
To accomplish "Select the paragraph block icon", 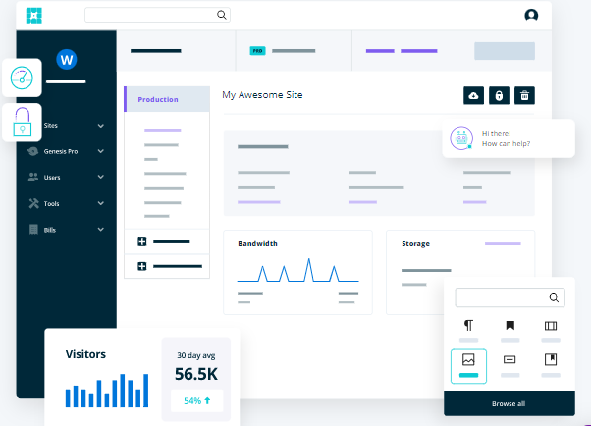I will pyautogui.click(x=468, y=325).
